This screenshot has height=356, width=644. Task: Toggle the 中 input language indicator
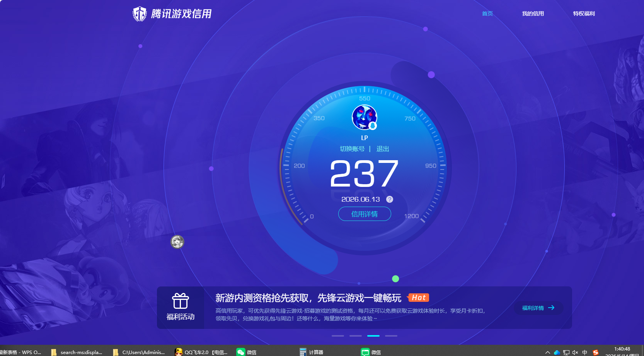point(584,353)
